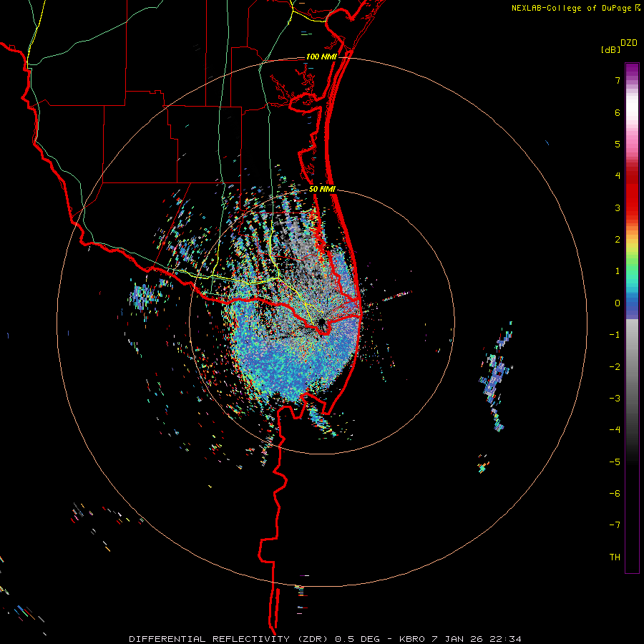
Task: Click the 50 NMI range ring label
Action: pyautogui.click(x=322, y=189)
